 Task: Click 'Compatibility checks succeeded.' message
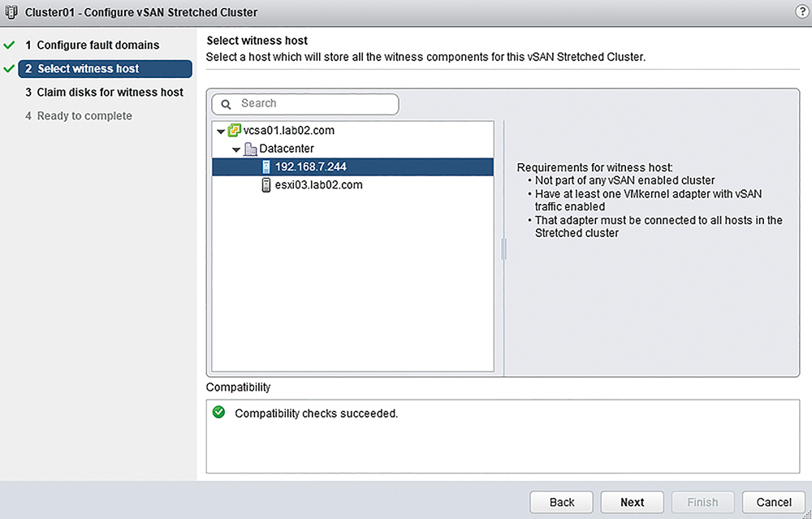coord(317,413)
